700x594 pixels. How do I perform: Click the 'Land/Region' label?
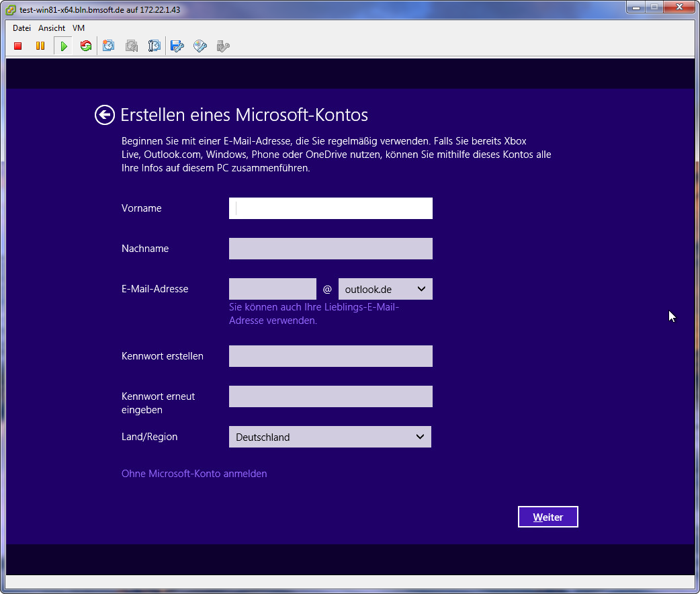pyautogui.click(x=150, y=437)
